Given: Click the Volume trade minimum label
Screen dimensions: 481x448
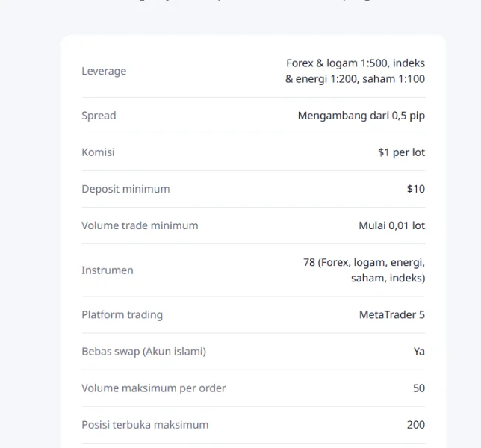Looking at the screenshot, I should tap(140, 225).
